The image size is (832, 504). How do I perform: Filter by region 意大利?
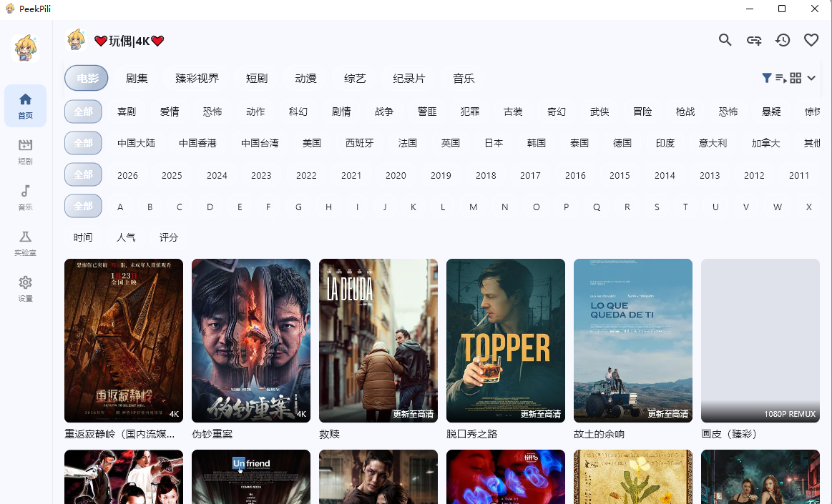point(713,143)
